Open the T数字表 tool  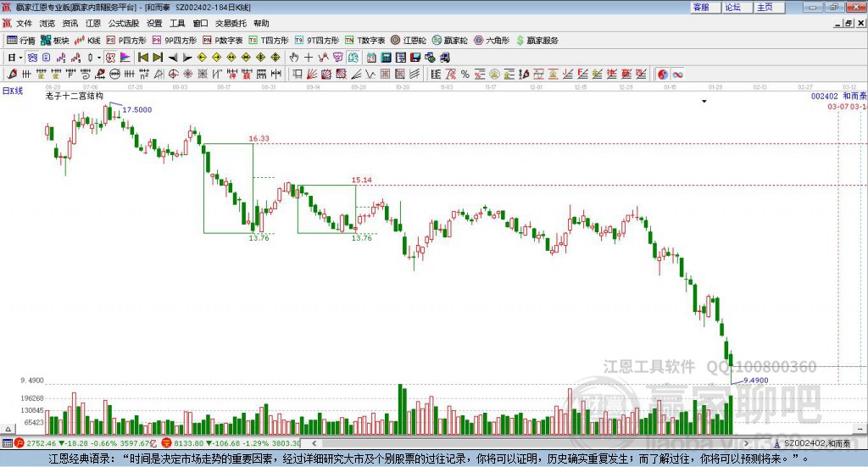364,41
